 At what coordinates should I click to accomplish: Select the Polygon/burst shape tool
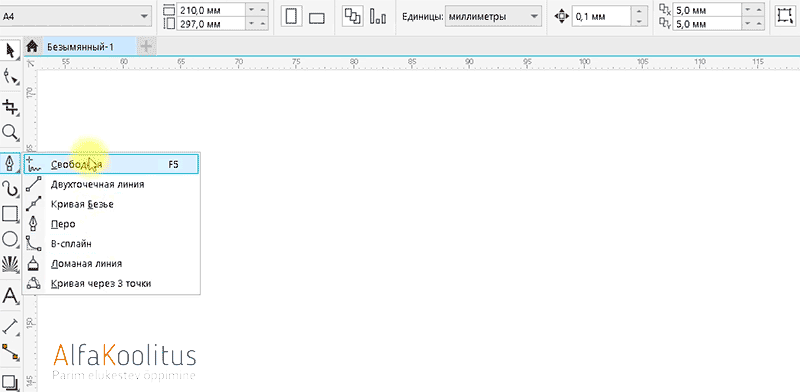pos(10,263)
